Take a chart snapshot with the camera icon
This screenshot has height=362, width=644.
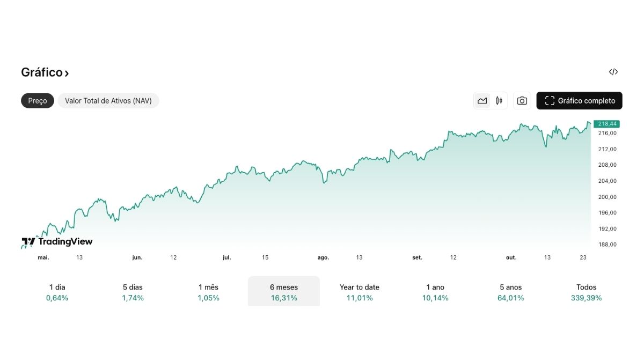tap(521, 100)
